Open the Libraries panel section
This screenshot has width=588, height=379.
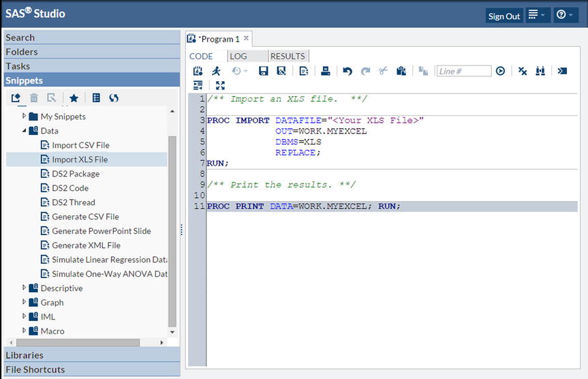[92, 355]
